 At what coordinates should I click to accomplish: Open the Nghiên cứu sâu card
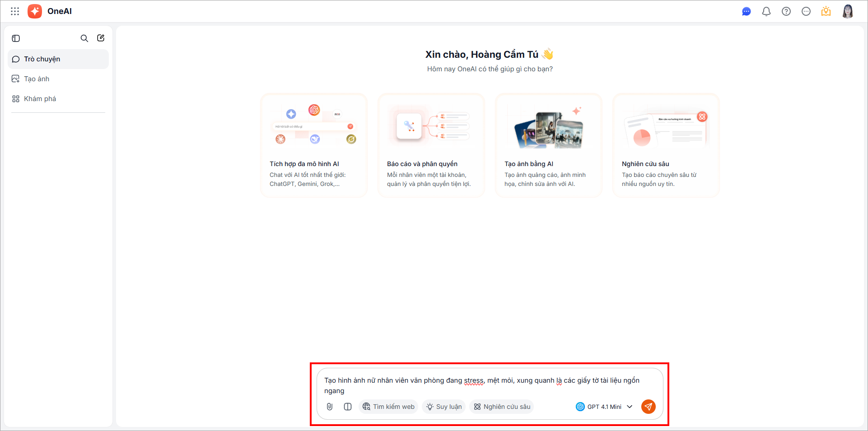coord(666,145)
